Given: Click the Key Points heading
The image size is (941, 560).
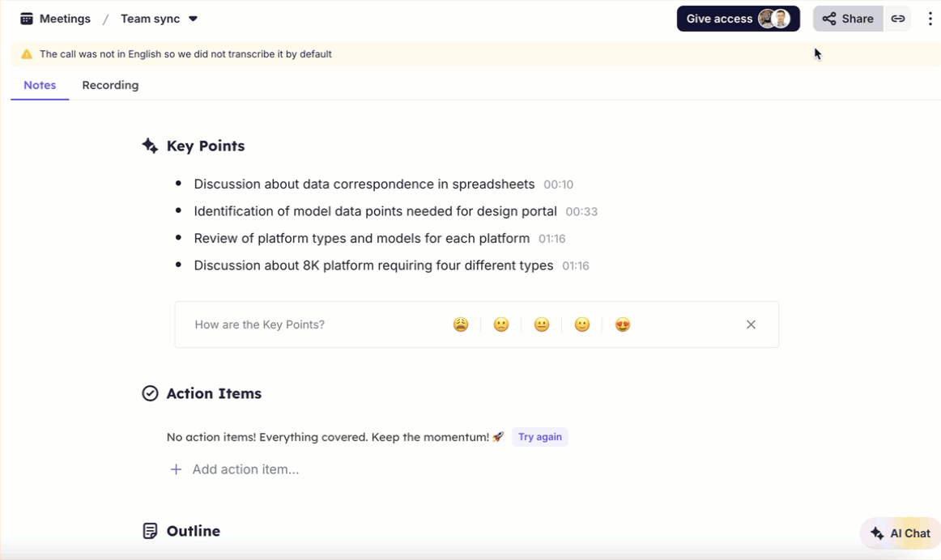Looking at the screenshot, I should [205, 146].
